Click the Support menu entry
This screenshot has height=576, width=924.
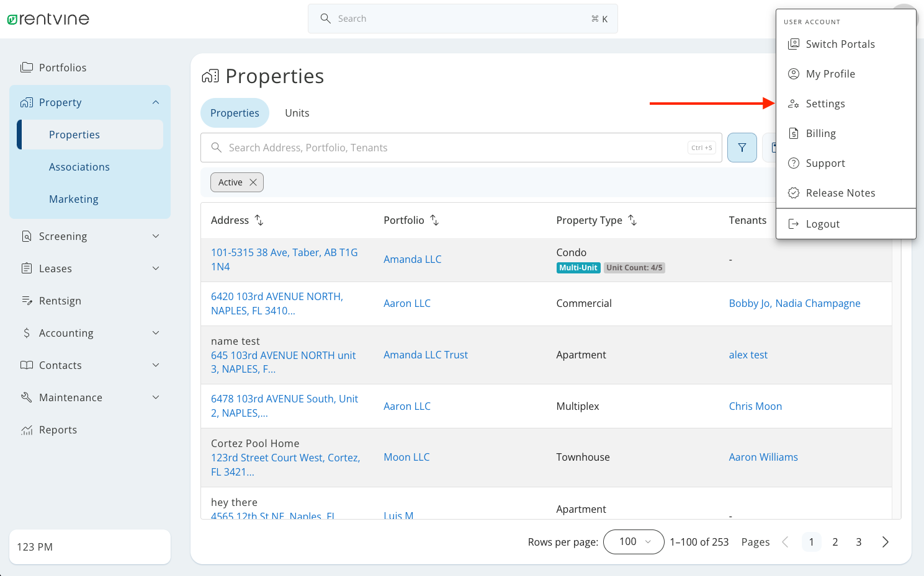pos(825,162)
